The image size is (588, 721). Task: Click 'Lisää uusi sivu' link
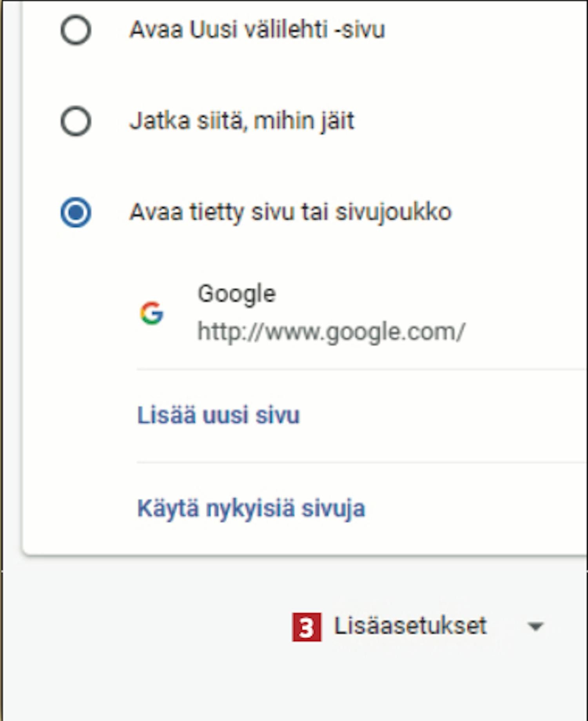tap(218, 415)
